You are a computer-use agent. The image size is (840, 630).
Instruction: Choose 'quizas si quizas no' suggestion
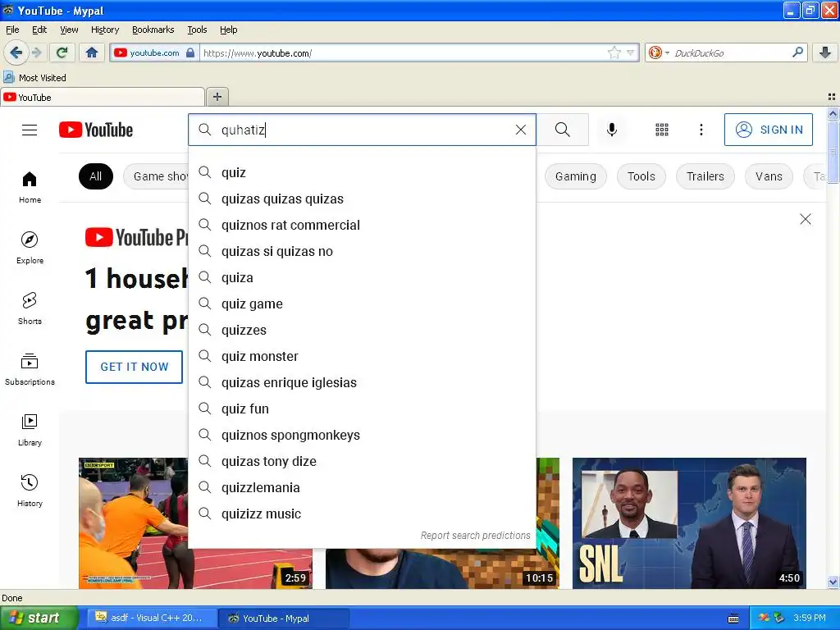[x=362, y=251]
